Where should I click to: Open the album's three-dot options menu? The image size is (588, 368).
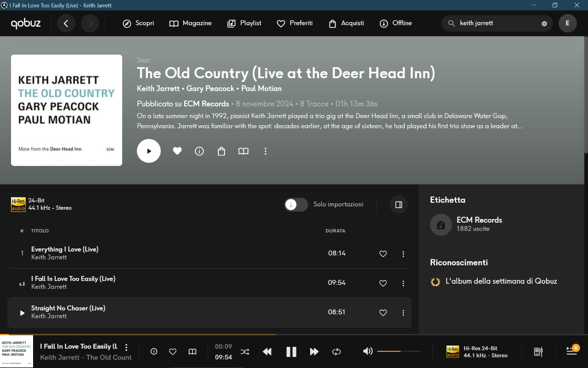(266, 151)
